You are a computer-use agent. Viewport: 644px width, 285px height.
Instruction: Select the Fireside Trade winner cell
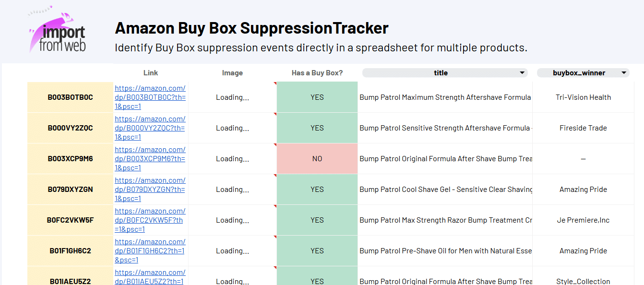pyautogui.click(x=583, y=128)
